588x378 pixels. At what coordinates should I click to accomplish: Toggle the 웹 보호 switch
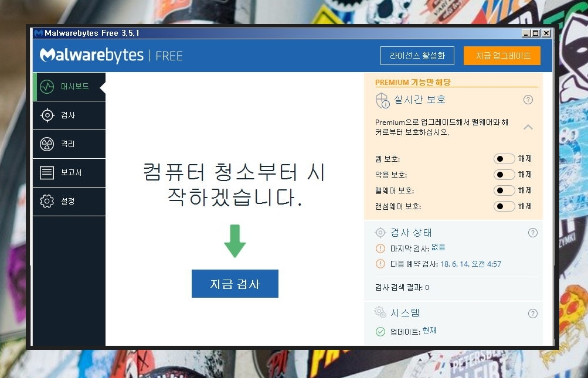pyautogui.click(x=504, y=159)
